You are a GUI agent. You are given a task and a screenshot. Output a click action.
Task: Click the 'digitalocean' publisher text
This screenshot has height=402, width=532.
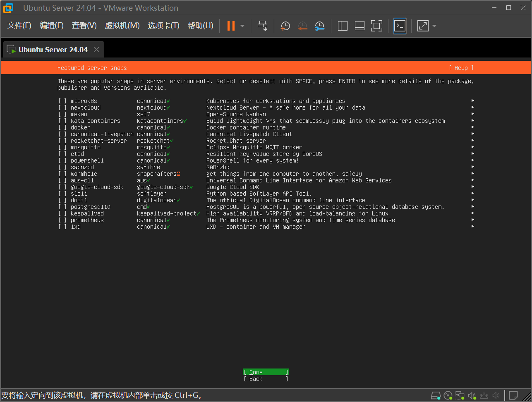[x=157, y=200]
